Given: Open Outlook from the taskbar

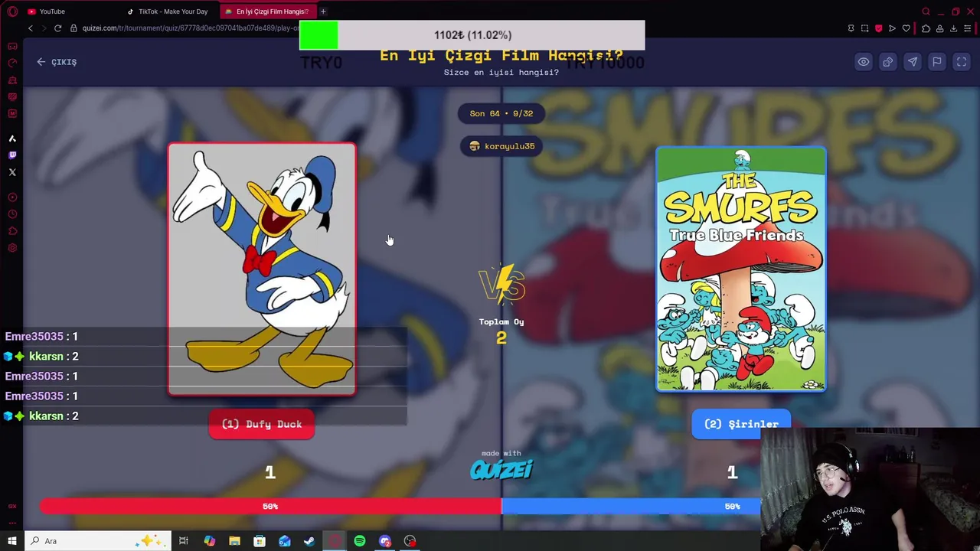Looking at the screenshot, I should [x=285, y=541].
